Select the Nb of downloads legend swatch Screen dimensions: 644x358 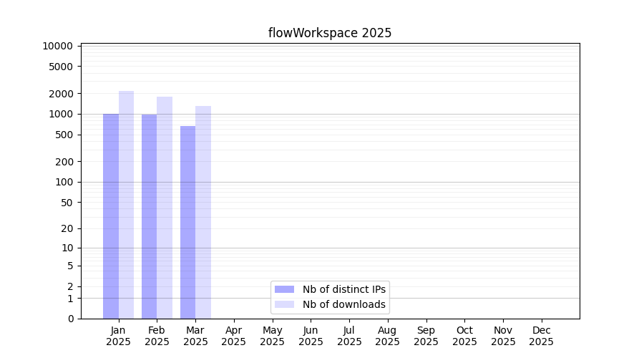pyautogui.click(x=284, y=304)
